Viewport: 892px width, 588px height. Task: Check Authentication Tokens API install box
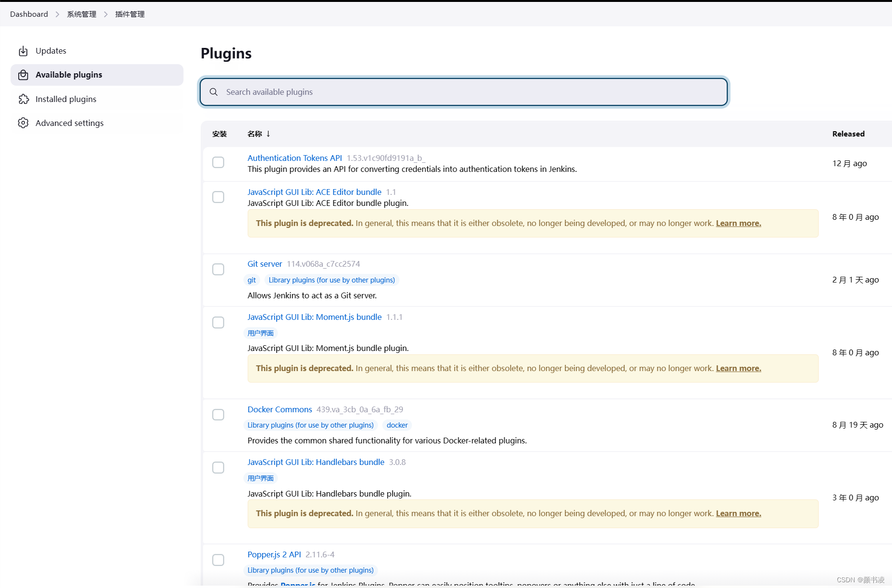pos(218,162)
